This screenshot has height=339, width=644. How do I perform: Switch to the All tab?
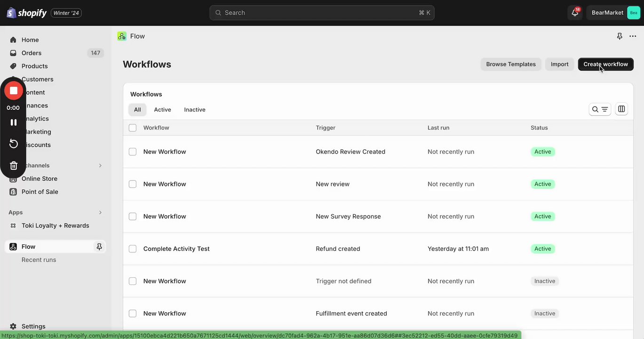point(137,110)
